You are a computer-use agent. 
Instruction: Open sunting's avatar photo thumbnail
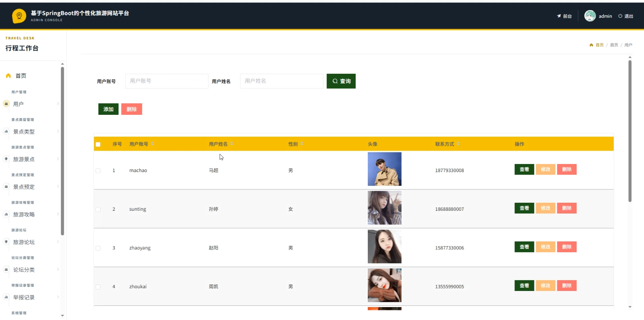(385, 208)
